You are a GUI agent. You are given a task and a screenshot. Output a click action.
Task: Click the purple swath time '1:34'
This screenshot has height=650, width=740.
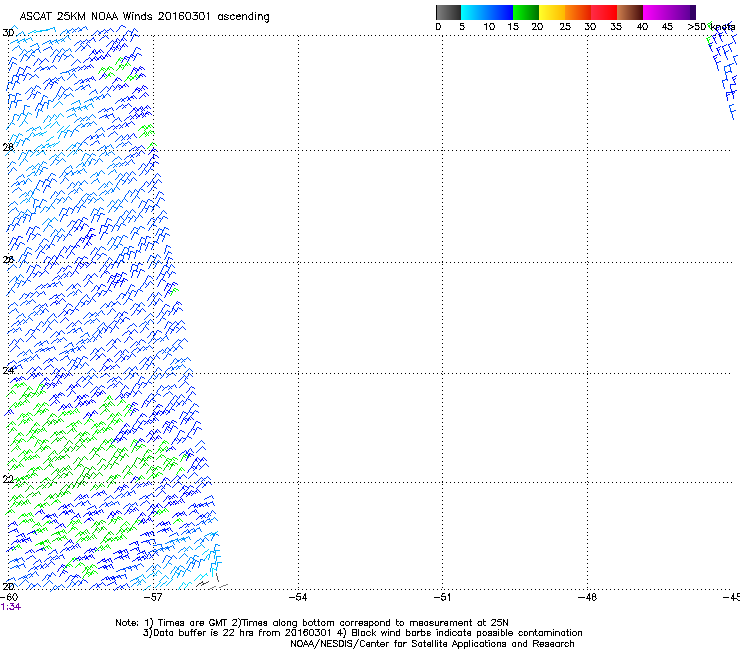(x=10, y=607)
